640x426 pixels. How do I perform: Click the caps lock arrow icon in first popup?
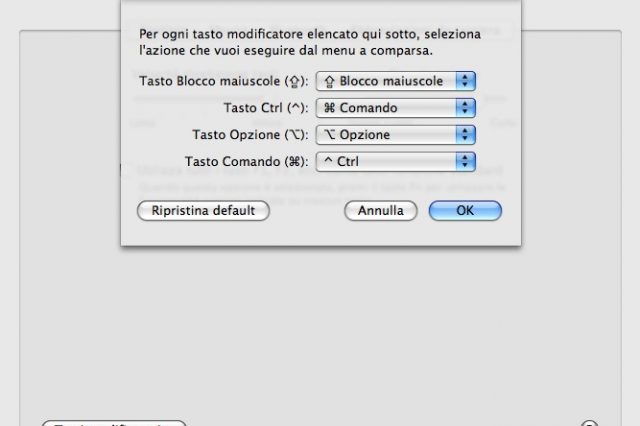329,80
